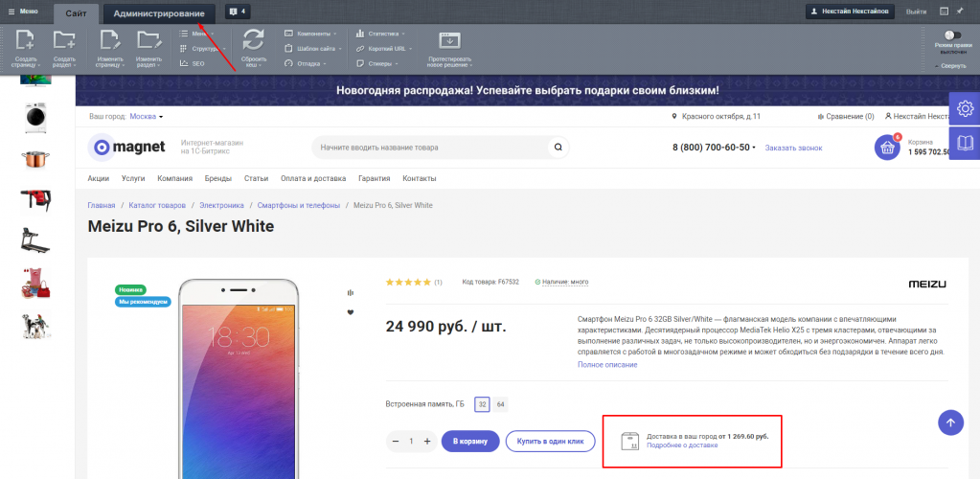Open the phone number 8 (800) 700-60-50 dropdown

(x=714, y=148)
